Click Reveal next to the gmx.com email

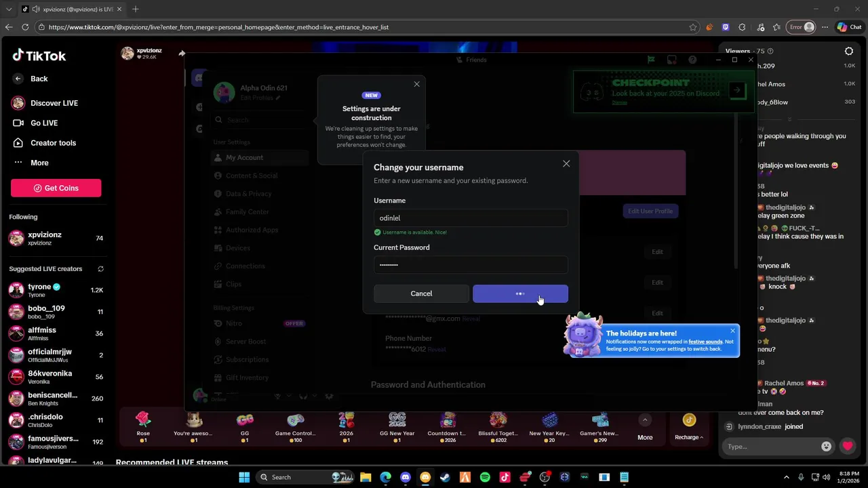pyautogui.click(x=471, y=319)
